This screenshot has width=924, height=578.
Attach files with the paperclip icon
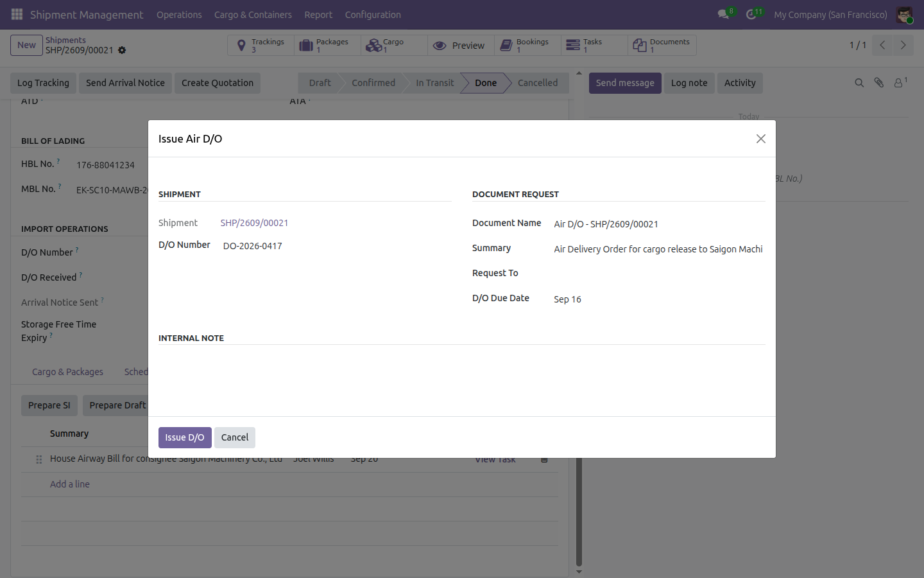click(x=879, y=83)
